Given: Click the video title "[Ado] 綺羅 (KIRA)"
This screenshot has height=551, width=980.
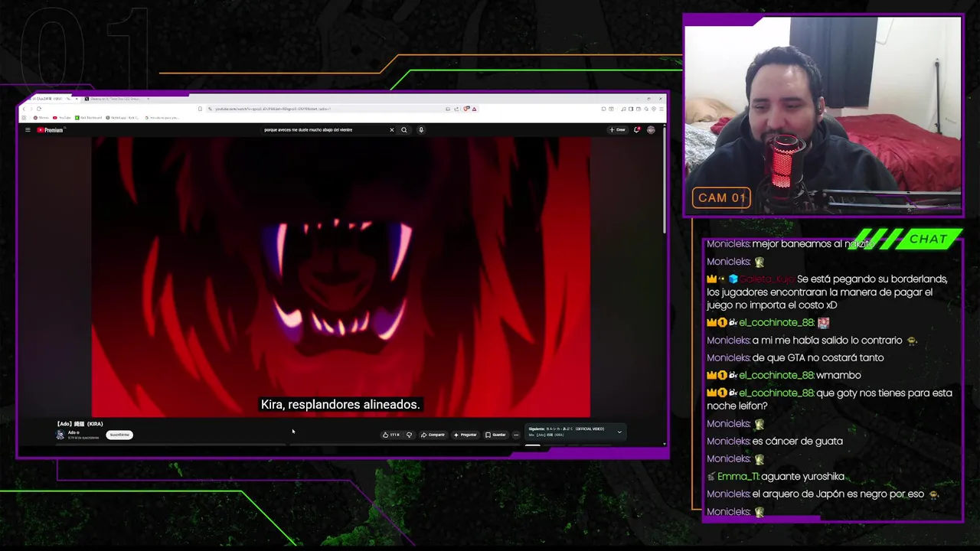Looking at the screenshot, I should 80,424.
